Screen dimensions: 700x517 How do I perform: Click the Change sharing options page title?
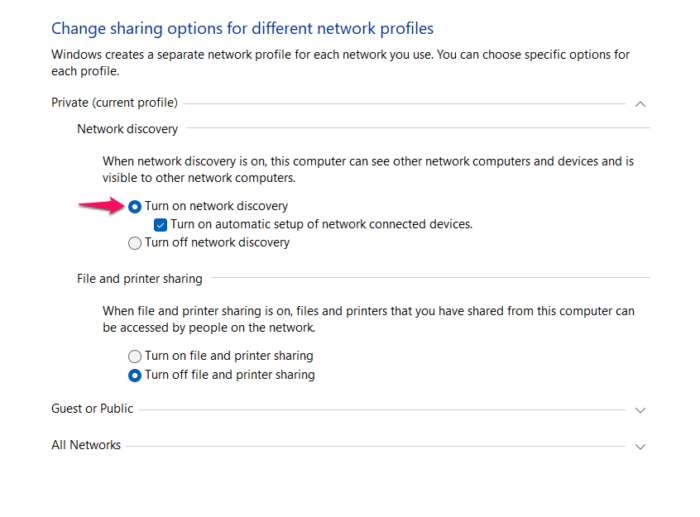[x=242, y=29]
